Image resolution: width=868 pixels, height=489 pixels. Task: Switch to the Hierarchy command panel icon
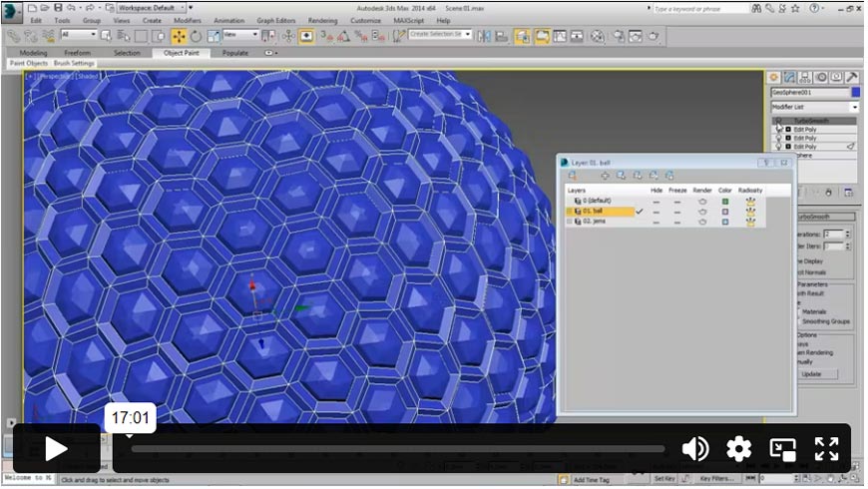point(805,77)
